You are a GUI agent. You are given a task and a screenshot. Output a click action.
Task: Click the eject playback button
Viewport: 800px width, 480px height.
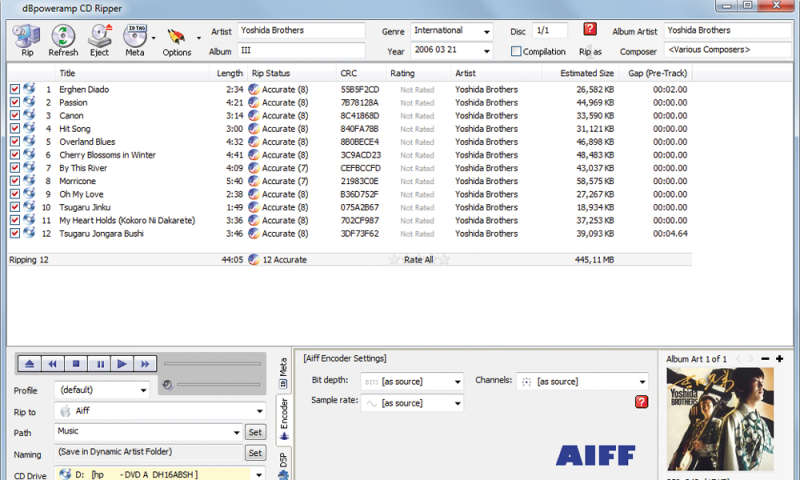30,364
